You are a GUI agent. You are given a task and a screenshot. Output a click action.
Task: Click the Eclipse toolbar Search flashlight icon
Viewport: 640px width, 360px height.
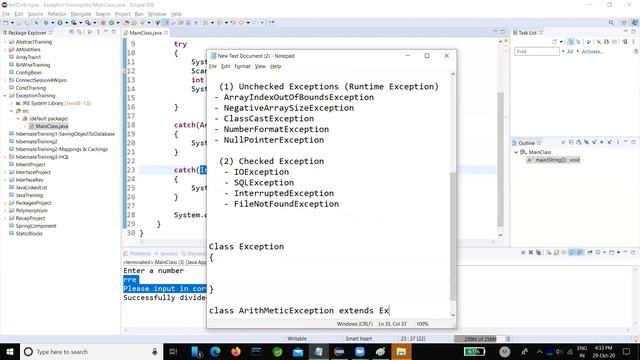pos(142,23)
